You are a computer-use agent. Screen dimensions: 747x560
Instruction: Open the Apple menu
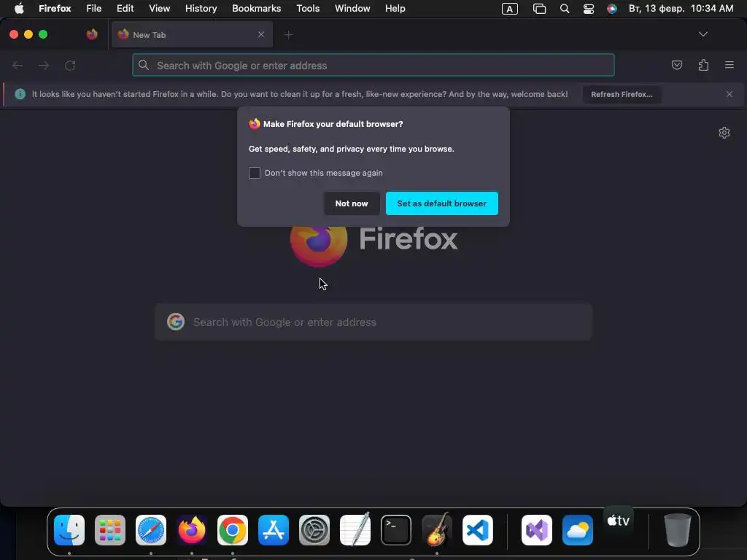coord(19,9)
